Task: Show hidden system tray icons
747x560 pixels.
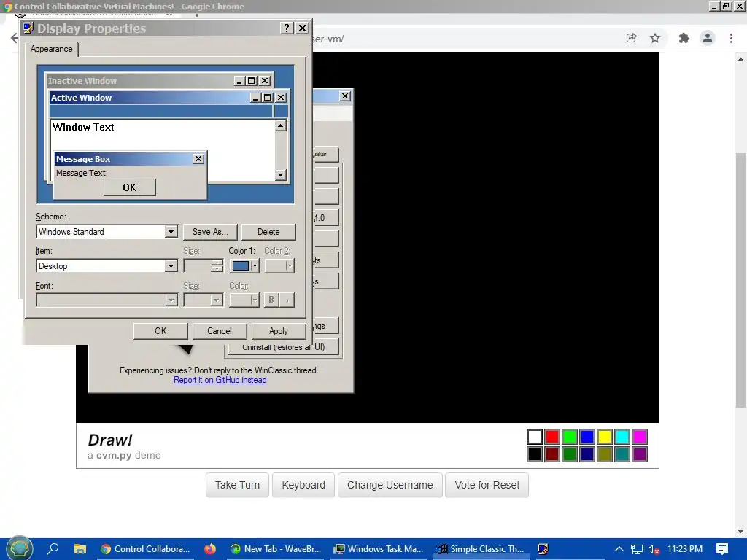Action: click(619, 549)
